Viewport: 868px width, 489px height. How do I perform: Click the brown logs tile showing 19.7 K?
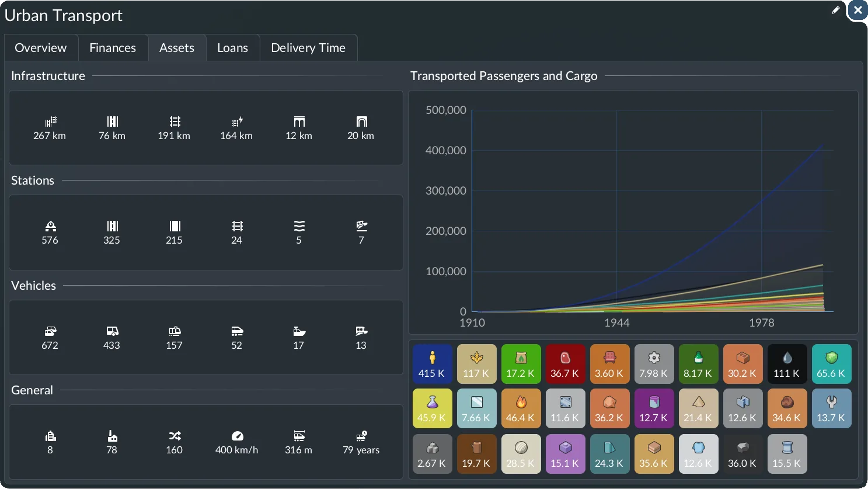point(477,454)
